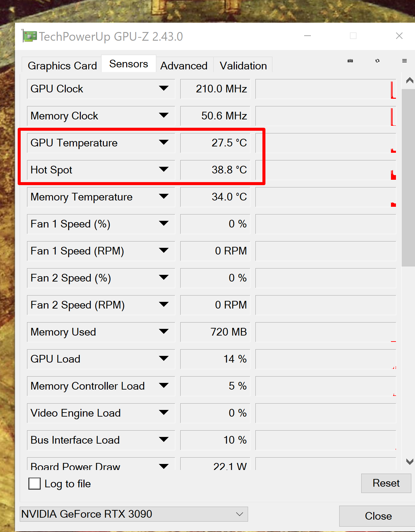Minimize the GPU-Z window
415x532 pixels.
click(x=307, y=36)
